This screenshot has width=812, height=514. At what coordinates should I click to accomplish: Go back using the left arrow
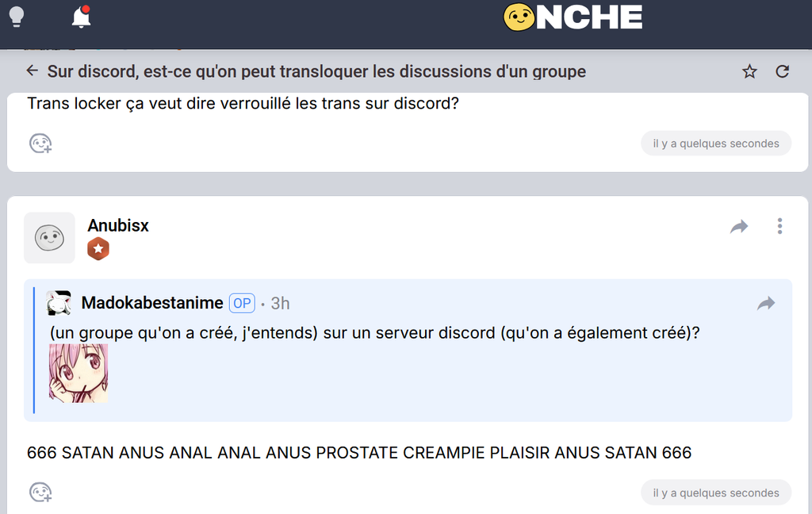coord(32,71)
